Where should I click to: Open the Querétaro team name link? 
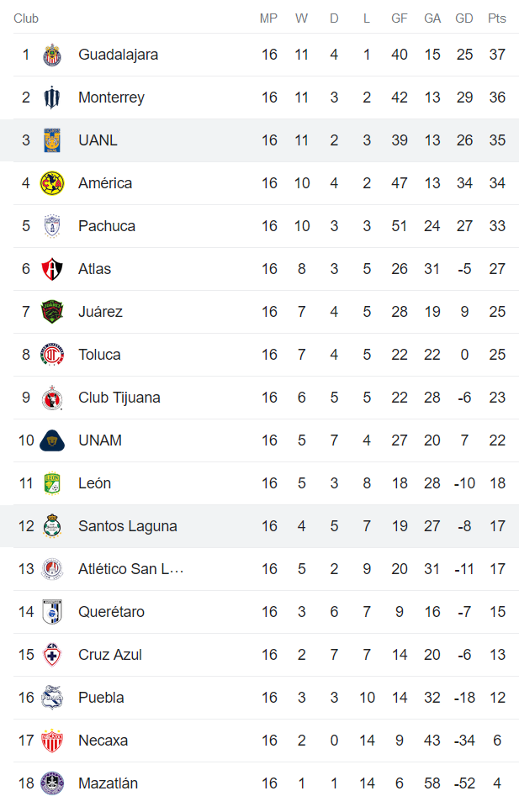click(x=111, y=612)
